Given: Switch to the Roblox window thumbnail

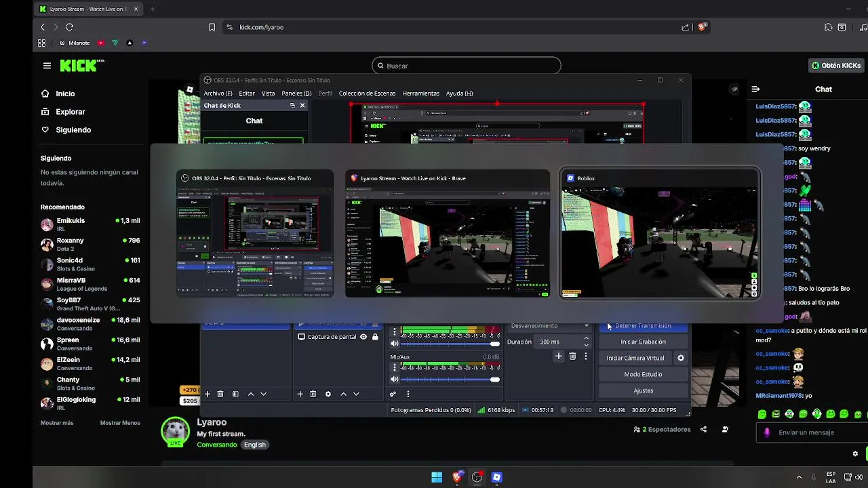Looking at the screenshot, I should pyautogui.click(x=660, y=234).
